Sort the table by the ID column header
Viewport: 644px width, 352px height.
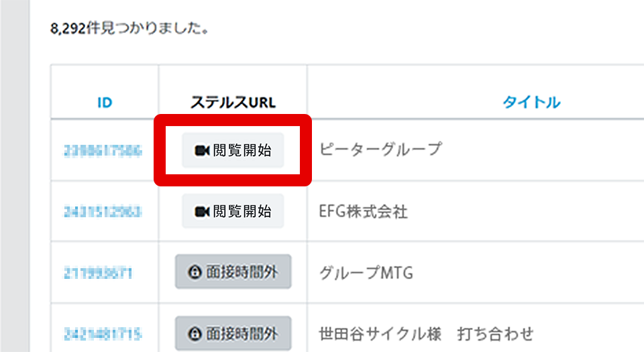click(105, 102)
